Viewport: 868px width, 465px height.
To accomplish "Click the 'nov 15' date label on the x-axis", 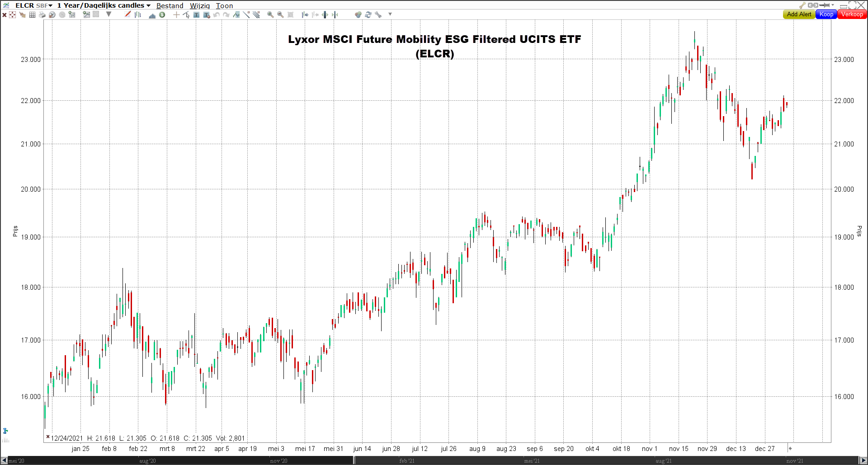I will [679, 449].
